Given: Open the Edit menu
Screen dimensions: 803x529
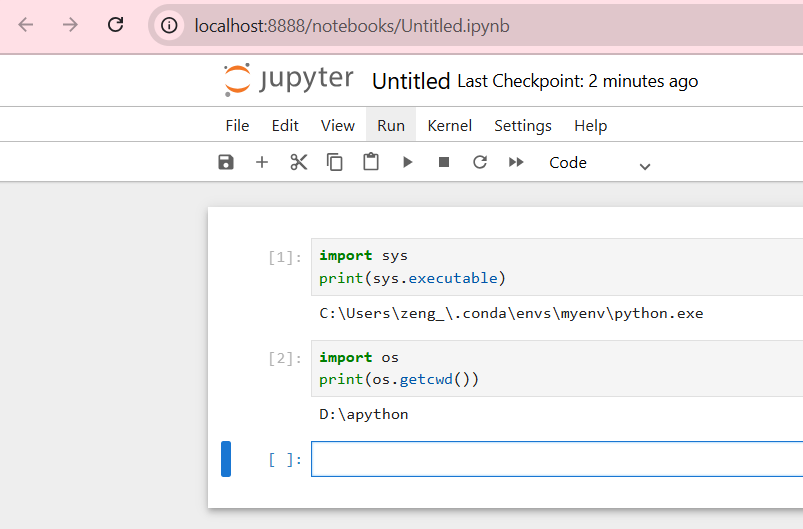Looking at the screenshot, I should (x=285, y=125).
